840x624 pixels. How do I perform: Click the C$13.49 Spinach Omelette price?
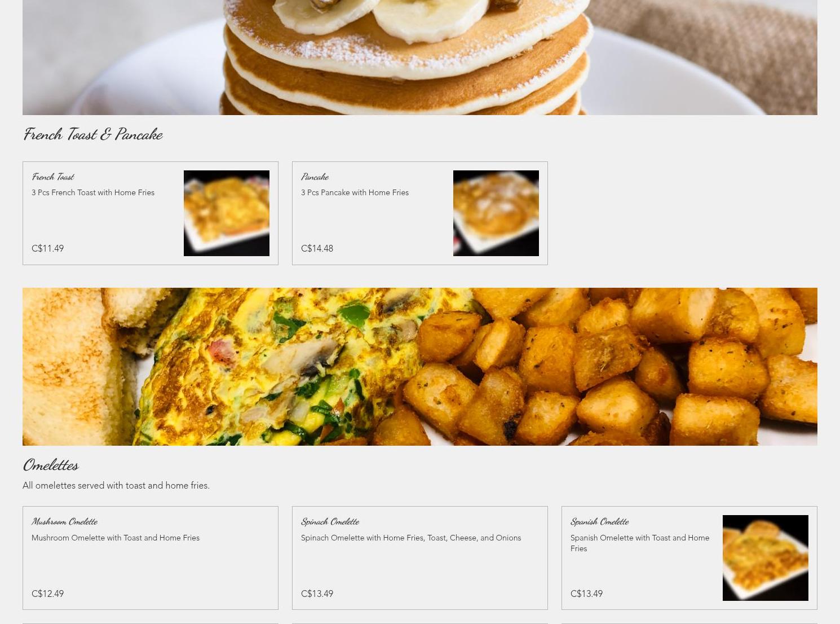coord(317,594)
